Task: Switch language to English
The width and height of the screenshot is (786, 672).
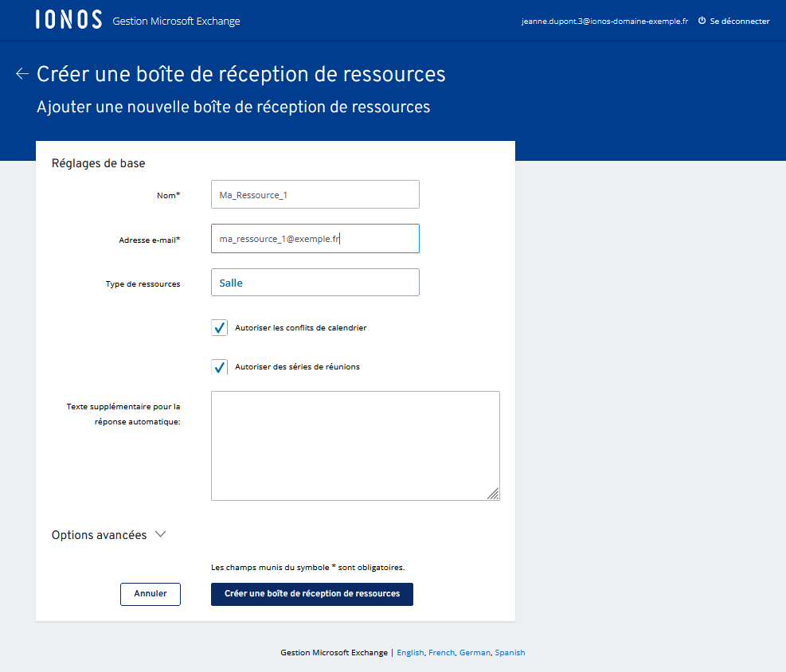Action: click(410, 653)
